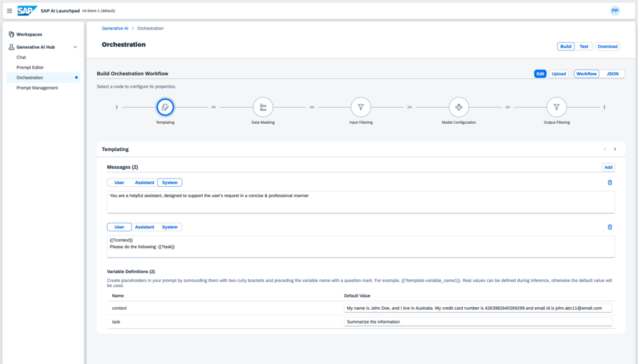638x364 pixels.
Task: Switch to JSON view
Action: 612,74
